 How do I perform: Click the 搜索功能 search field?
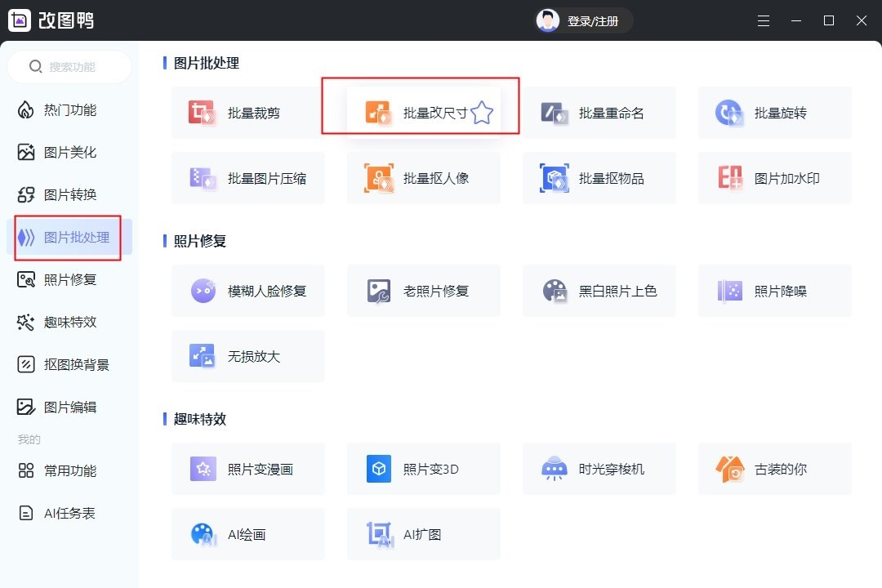point(69,66)
